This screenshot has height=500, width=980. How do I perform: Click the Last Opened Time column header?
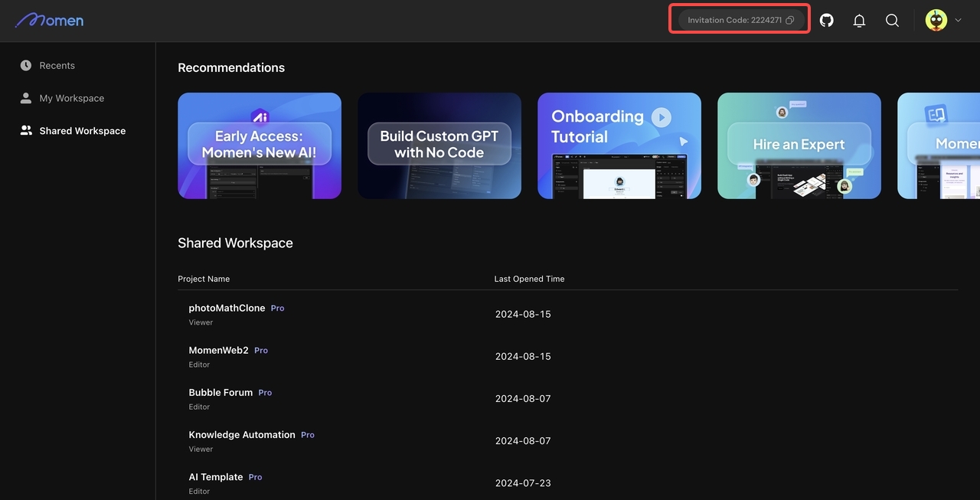(x=529, y=279)
